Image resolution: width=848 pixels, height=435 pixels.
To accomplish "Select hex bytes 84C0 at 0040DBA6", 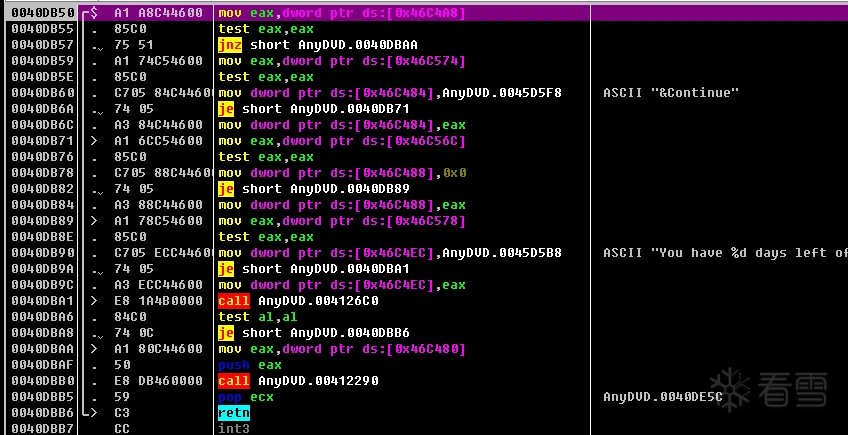I will [130, 317].
